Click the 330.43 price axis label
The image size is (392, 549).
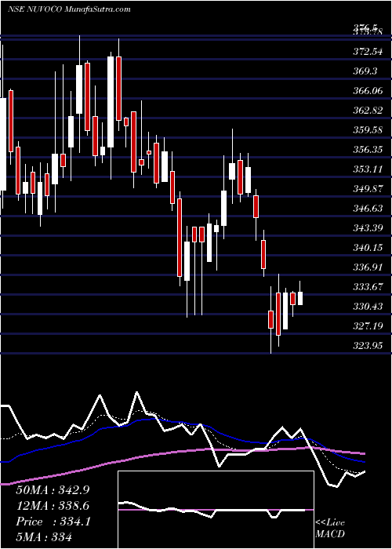coord(367,307)
